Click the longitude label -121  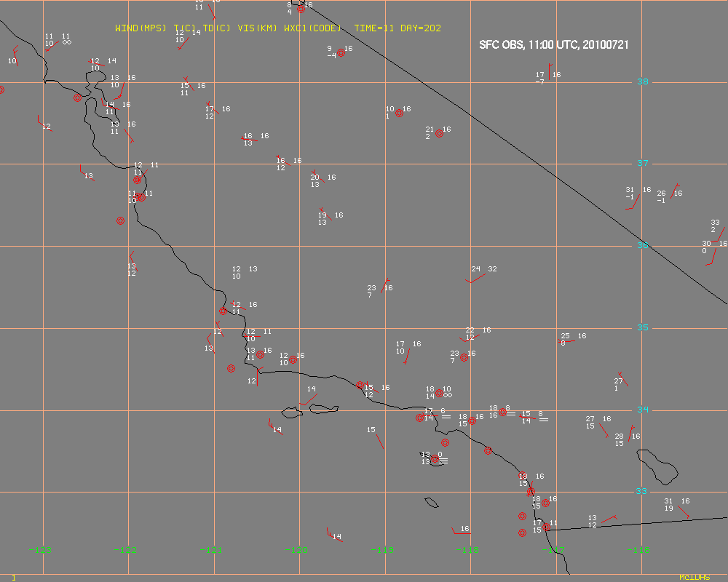click(211, 551)
